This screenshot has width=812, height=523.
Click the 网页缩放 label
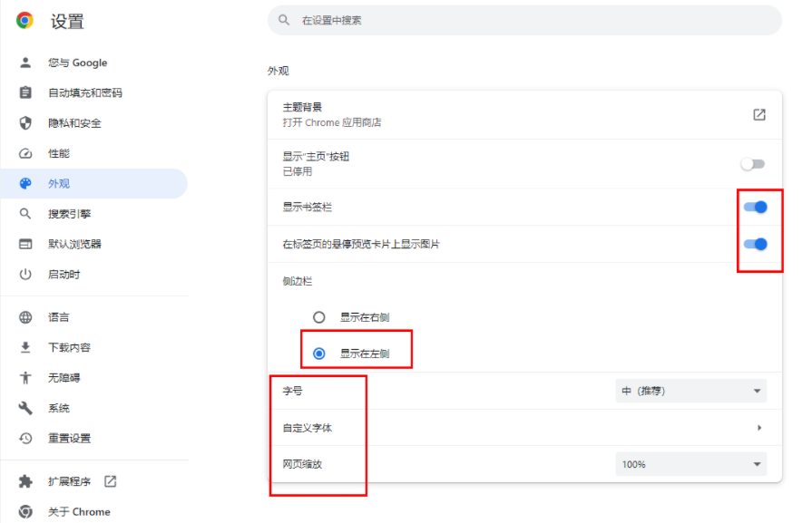pos(302,464)
